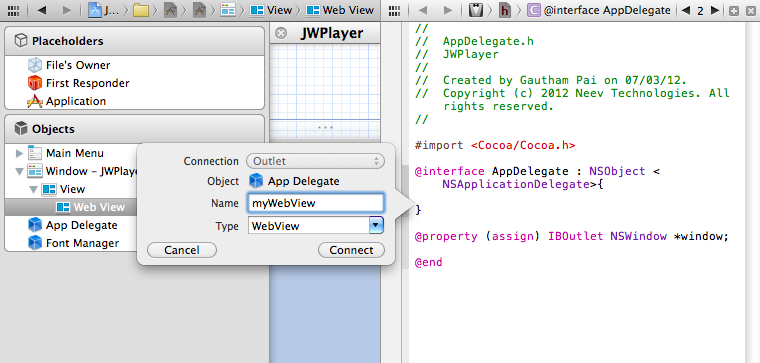Expand the Main Menu disclosure triangle
Screen dimensions: 760x363
(x=19, y=154)
